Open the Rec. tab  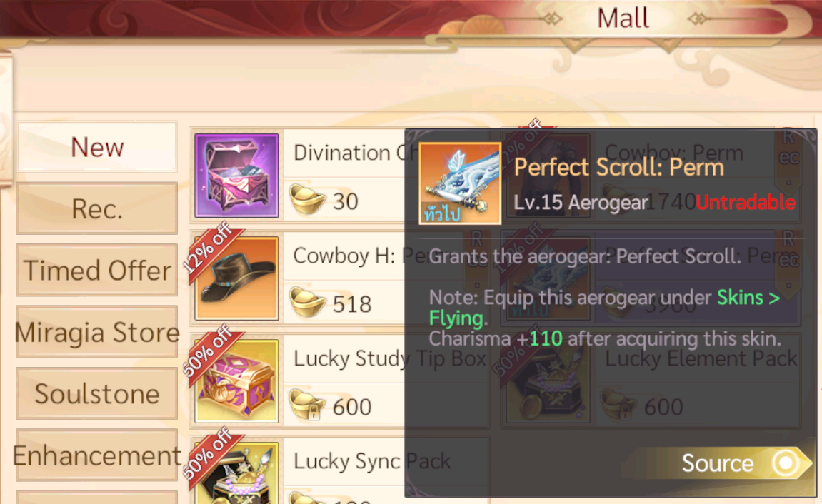(97, 208)
